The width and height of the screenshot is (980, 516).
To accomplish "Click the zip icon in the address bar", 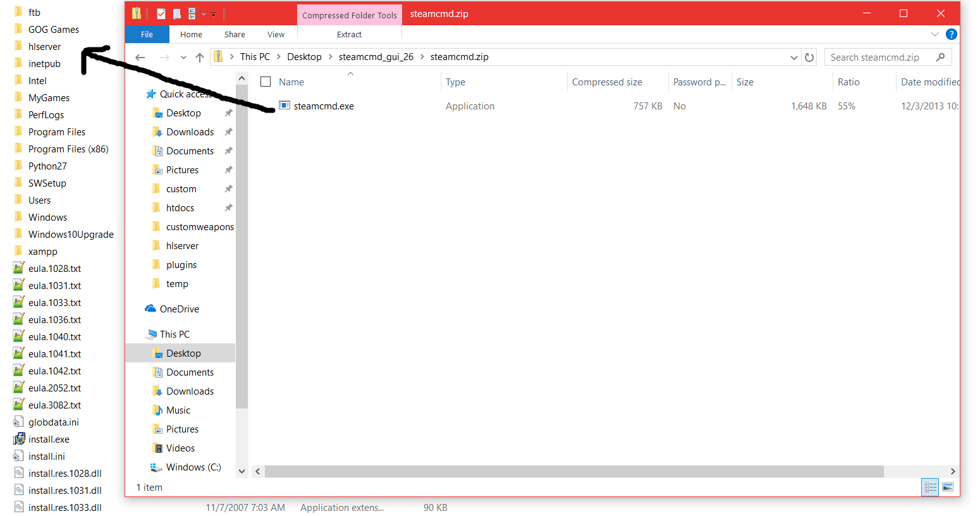I will 218,56.
